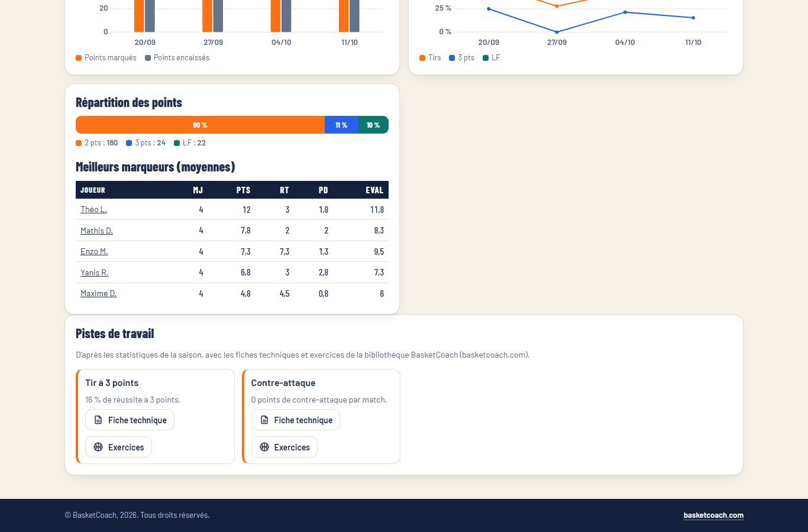
Task: Click the MJ column header
Action: pos(198,190)
